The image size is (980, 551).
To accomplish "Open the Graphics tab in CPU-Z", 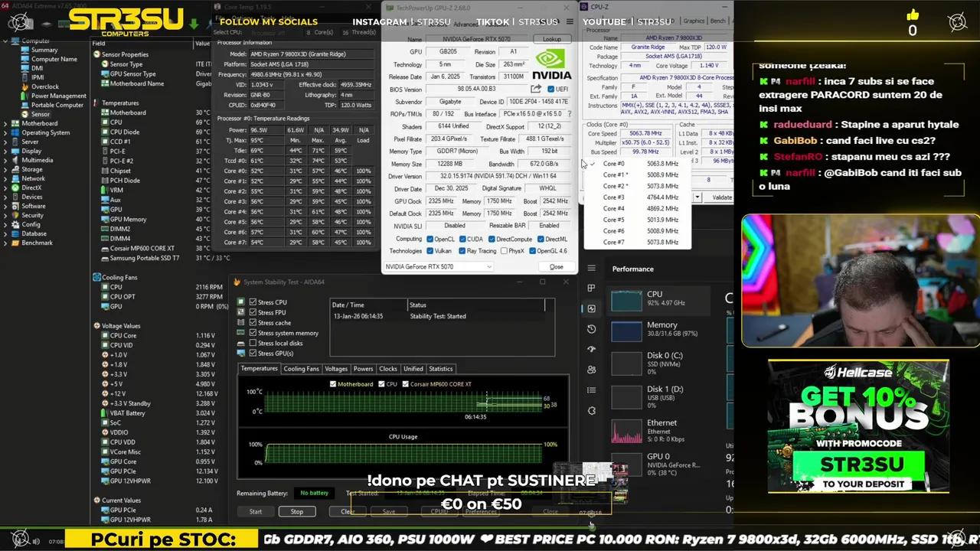I will 694,21.
